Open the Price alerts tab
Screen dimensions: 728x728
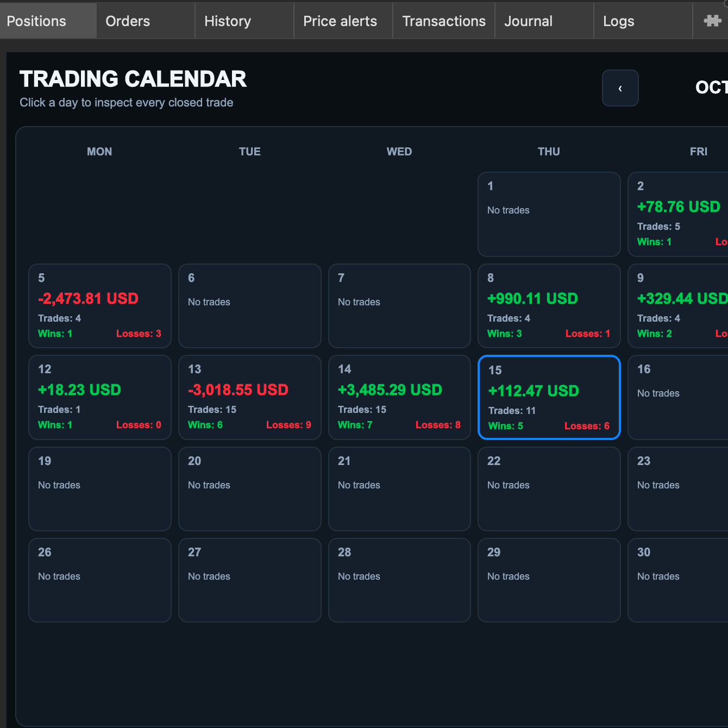click(343, 21)
